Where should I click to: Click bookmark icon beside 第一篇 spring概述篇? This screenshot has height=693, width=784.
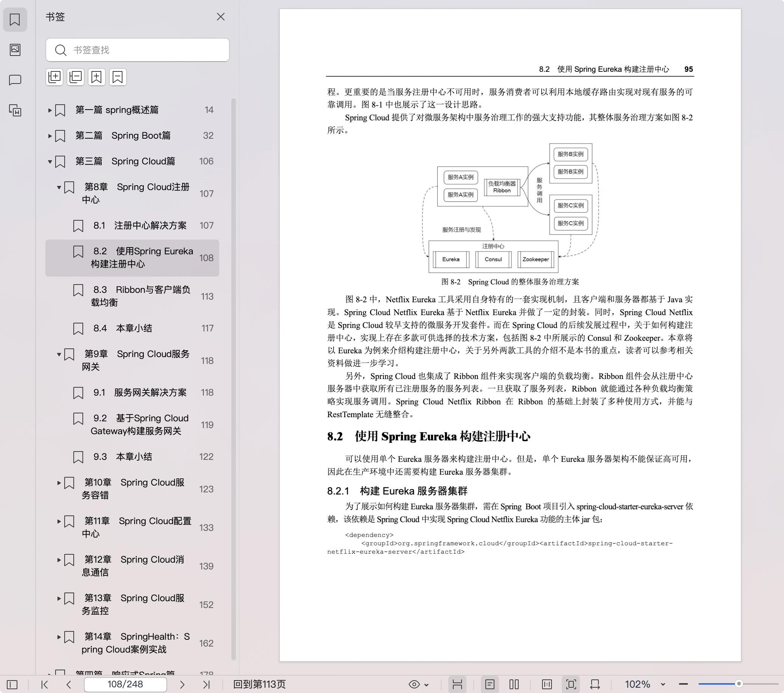60,110
